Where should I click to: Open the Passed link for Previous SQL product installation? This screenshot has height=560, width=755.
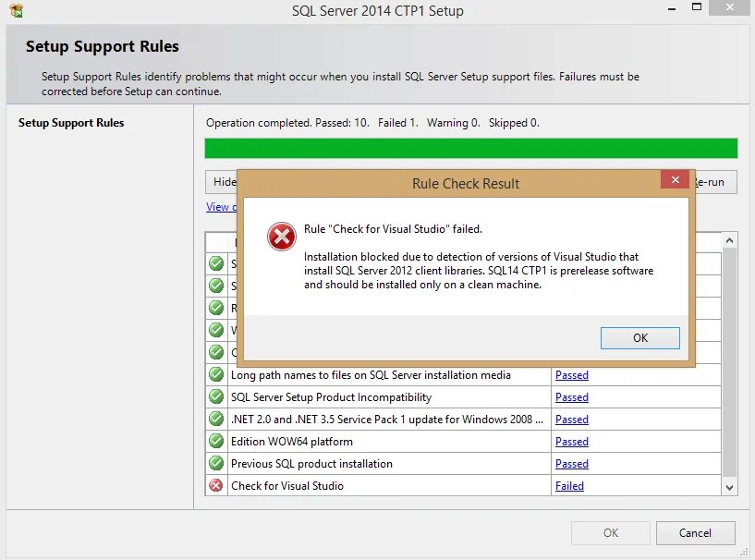point(571,464)
